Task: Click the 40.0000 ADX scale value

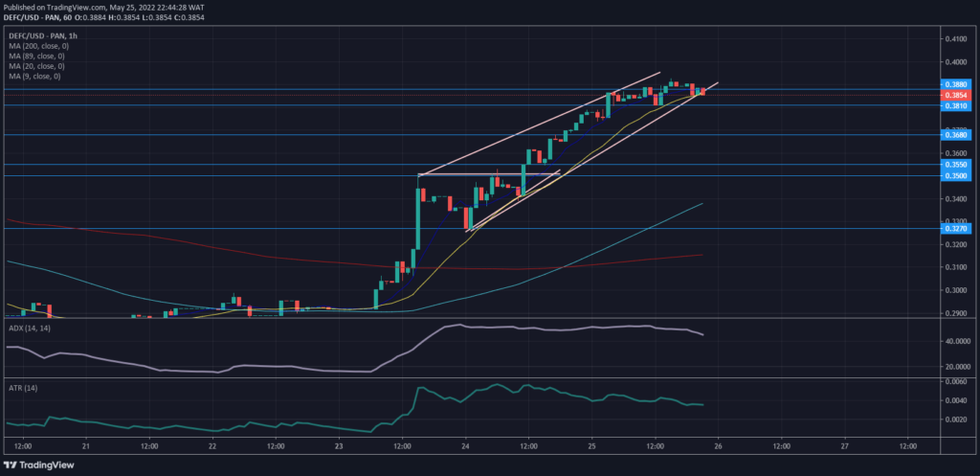Action: pyautogui.click(x=958, y=342)
